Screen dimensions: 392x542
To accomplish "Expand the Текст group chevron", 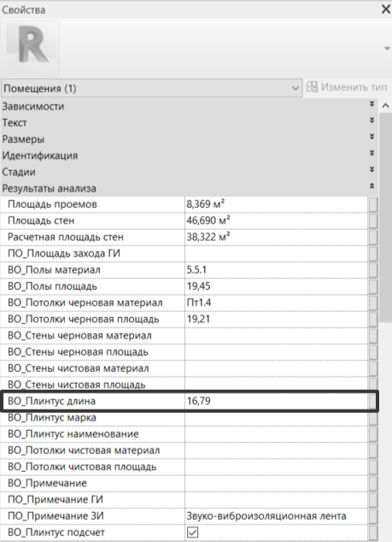I will (372, 121).
